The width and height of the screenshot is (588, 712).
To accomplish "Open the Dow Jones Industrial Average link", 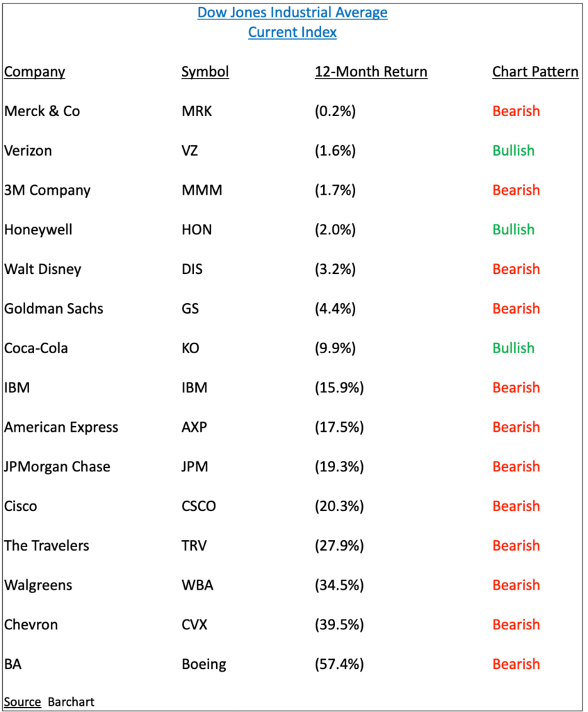I will click(293, 13).
